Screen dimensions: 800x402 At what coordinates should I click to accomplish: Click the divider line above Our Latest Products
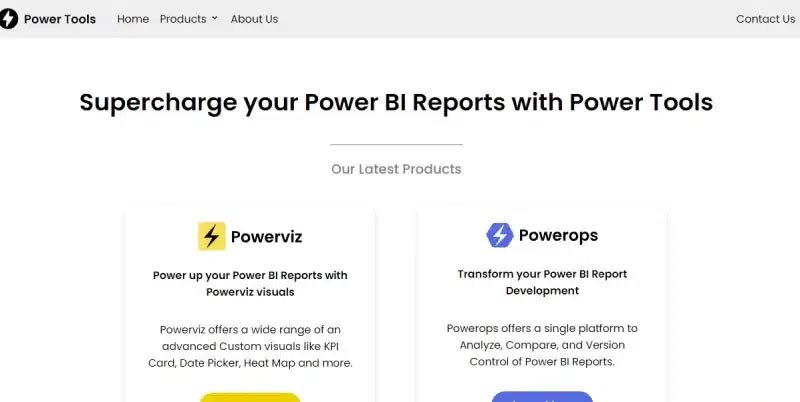(x=396, y=144)
